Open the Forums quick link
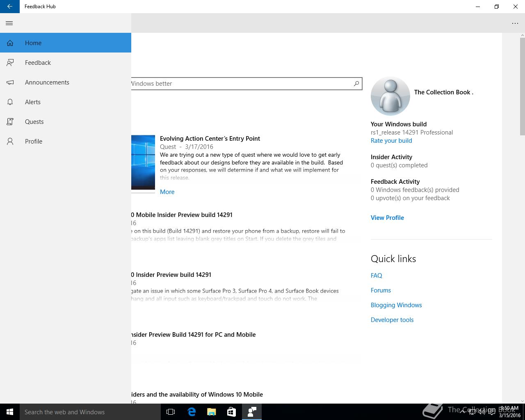The width and height of the screenshot is (525, 420). coord(381,290)
